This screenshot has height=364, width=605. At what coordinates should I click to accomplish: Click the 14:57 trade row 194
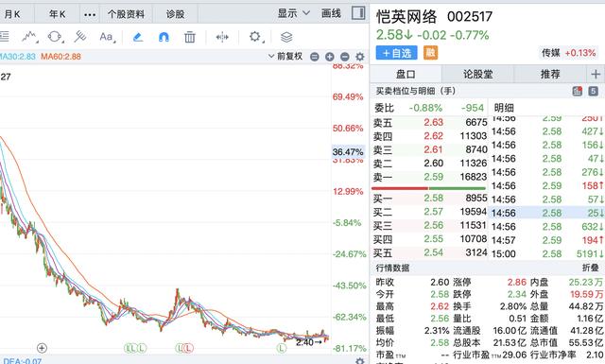547,240
